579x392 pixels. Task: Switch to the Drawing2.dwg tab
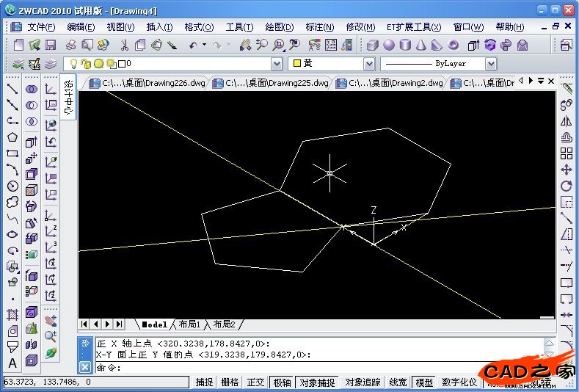point(389,83)
